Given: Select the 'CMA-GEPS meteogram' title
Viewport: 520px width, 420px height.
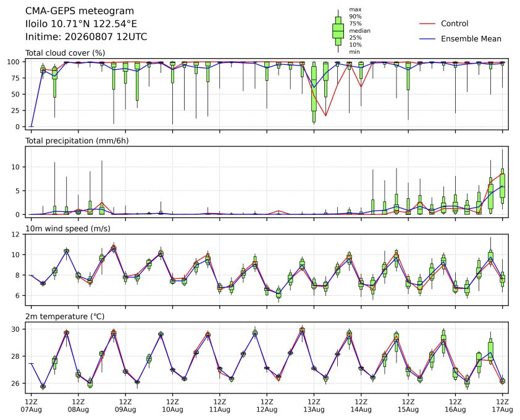Looking at the screenshot, I should [x=80, y=11].
